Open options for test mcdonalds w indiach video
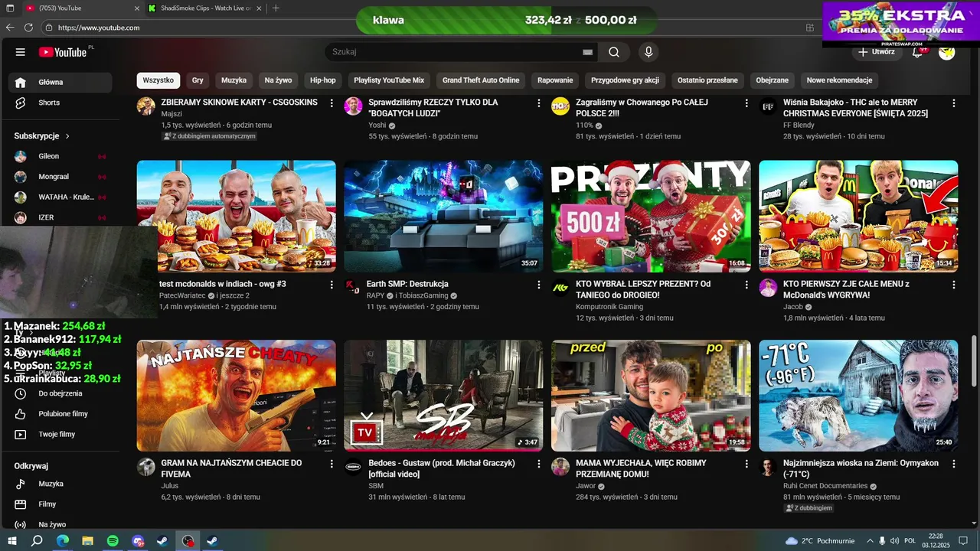980x551 pixels. pyautogui.click(x=332, y=285)
